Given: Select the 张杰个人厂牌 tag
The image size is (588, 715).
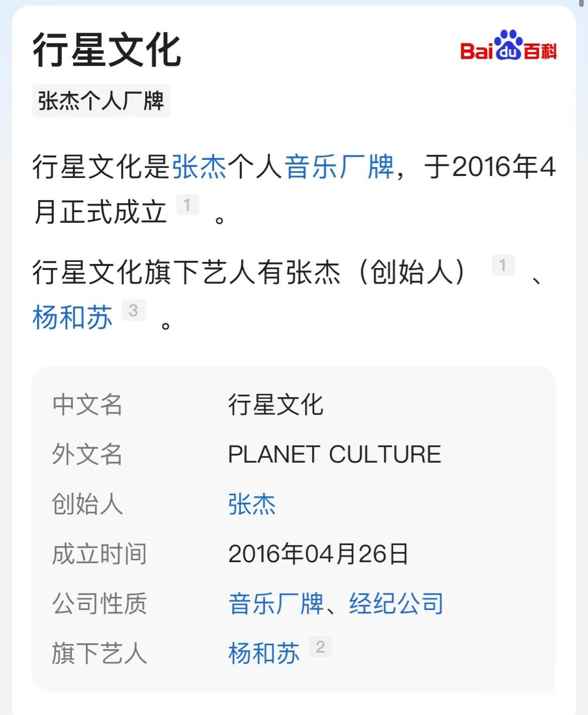Looking at the screenshot, I should click(101, 101).
